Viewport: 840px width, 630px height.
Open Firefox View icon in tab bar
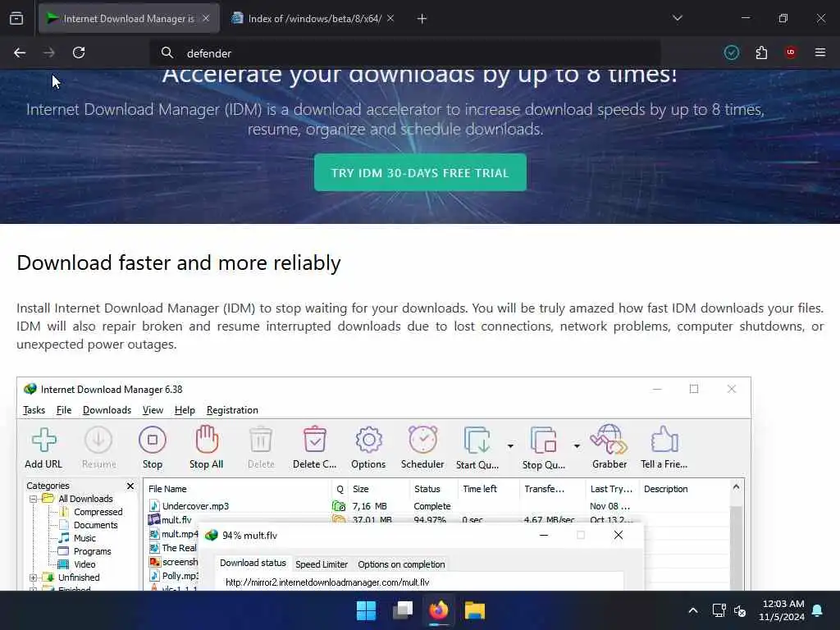16,19
